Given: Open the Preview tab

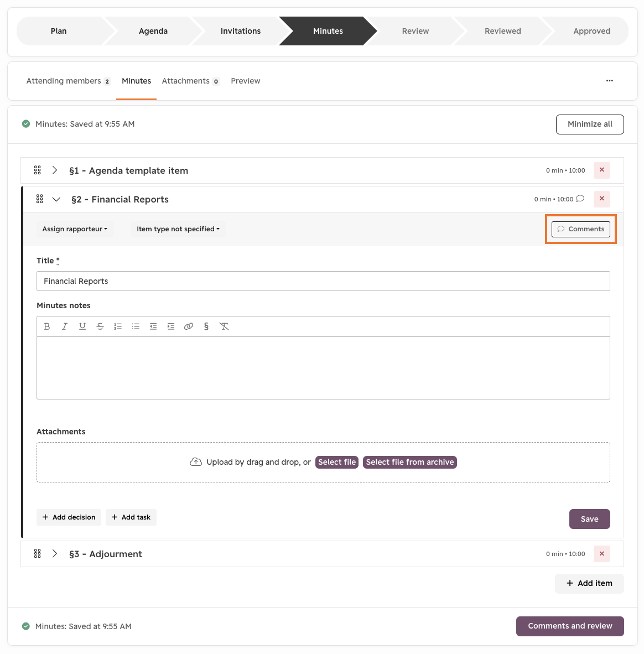Looking at the screenshot, I should click(245, 81).
